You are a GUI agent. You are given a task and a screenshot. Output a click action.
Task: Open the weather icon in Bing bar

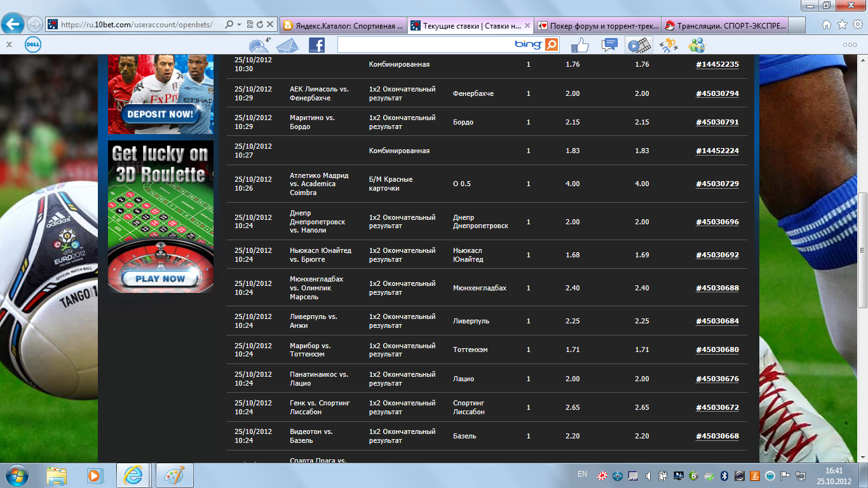[259, 45]
